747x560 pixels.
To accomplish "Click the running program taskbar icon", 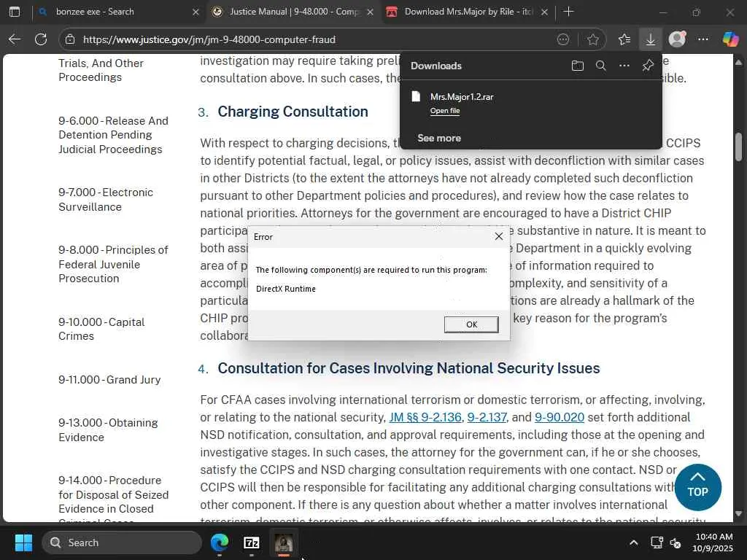I will pyautogui.click(x=284, y=542).
